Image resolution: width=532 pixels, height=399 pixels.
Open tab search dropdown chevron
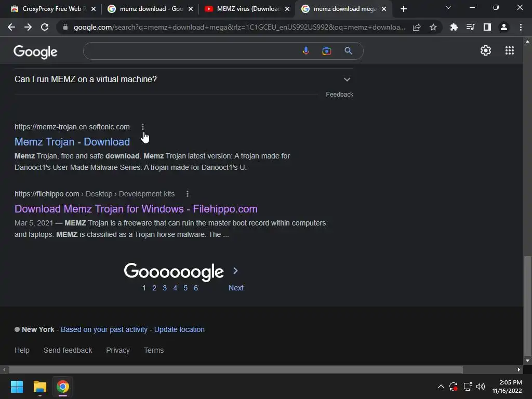[x=448, y=7]
